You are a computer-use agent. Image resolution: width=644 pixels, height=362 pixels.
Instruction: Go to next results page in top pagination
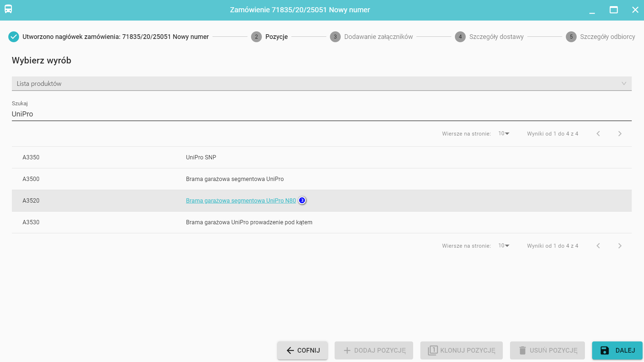pos(620,134)
